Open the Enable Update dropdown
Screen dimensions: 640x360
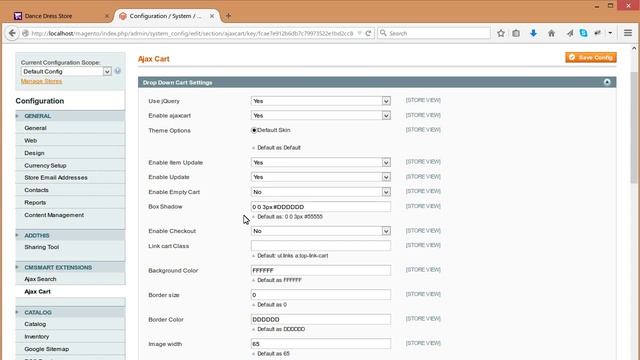[x=321, y=177]
